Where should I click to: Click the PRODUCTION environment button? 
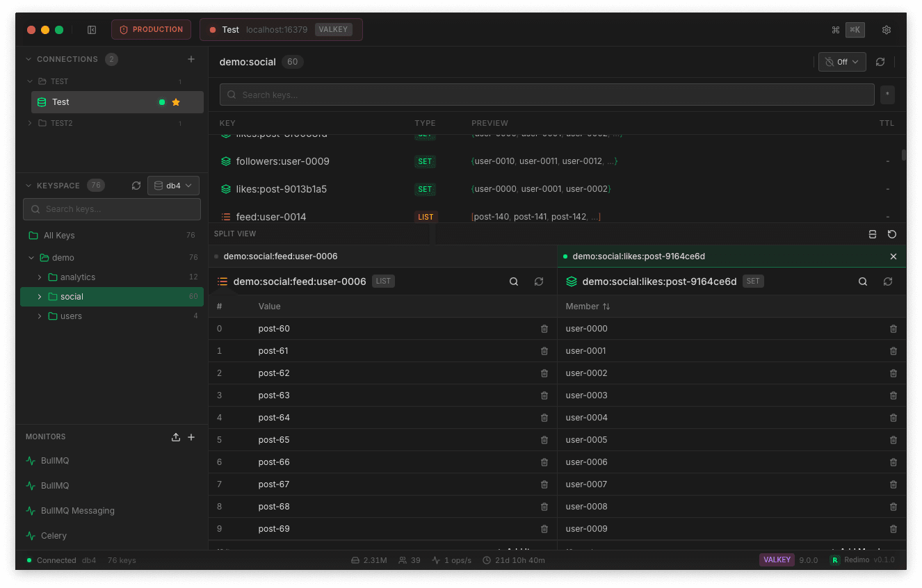(x=151, y=30)
